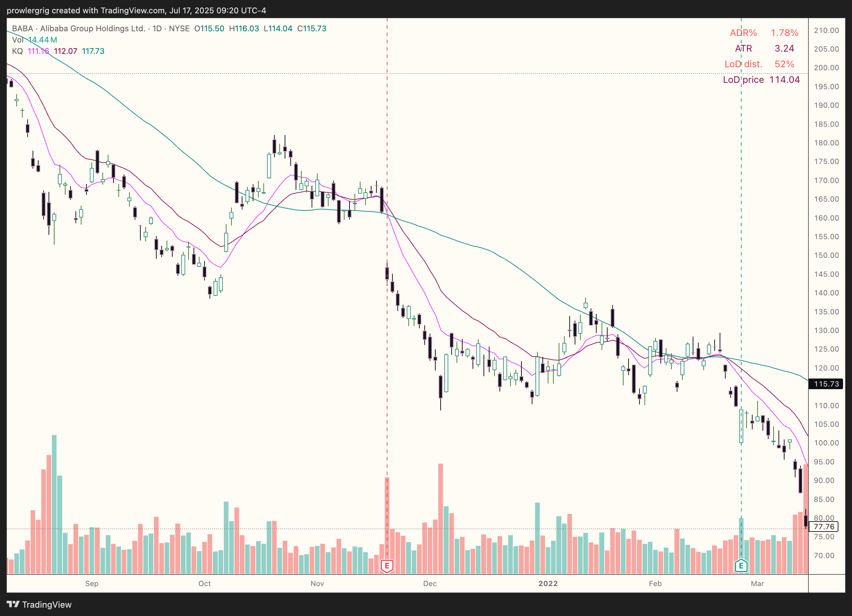852x616 pixels.
Task: Click the Nov label on time axis
Action: click(x=317, y=583)
